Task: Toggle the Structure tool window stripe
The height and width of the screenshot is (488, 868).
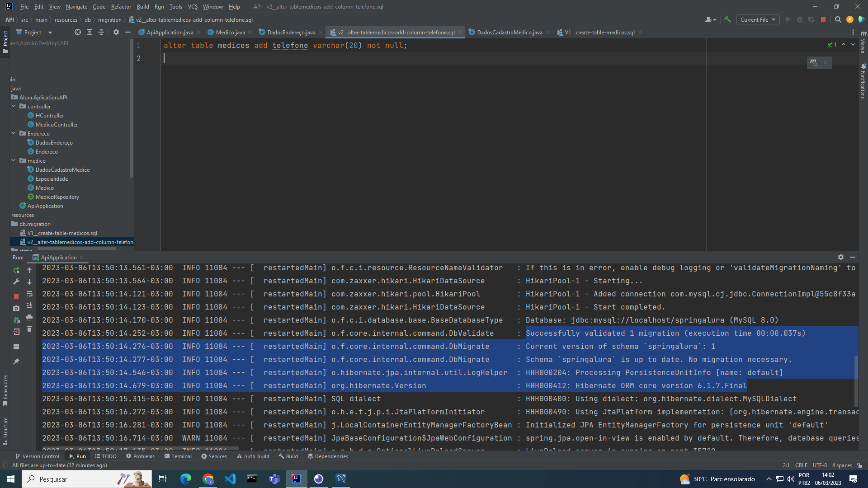Action: click(5, 431)
